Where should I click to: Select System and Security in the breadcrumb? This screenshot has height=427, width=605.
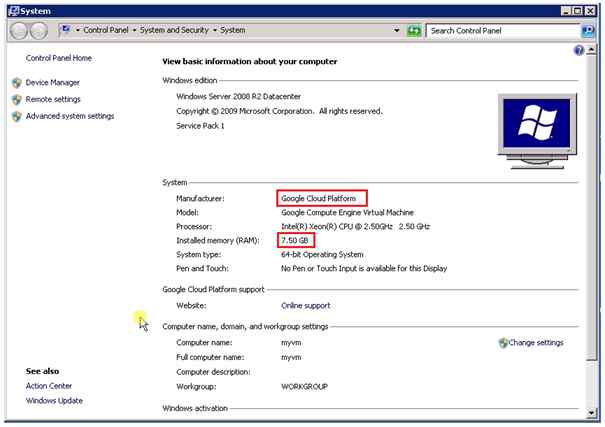(174, 30)
